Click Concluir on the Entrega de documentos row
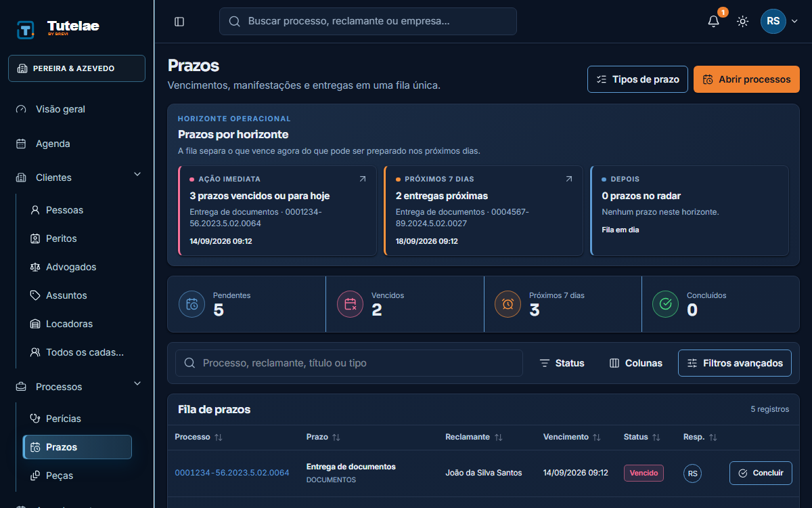 (x=761, y=473)
